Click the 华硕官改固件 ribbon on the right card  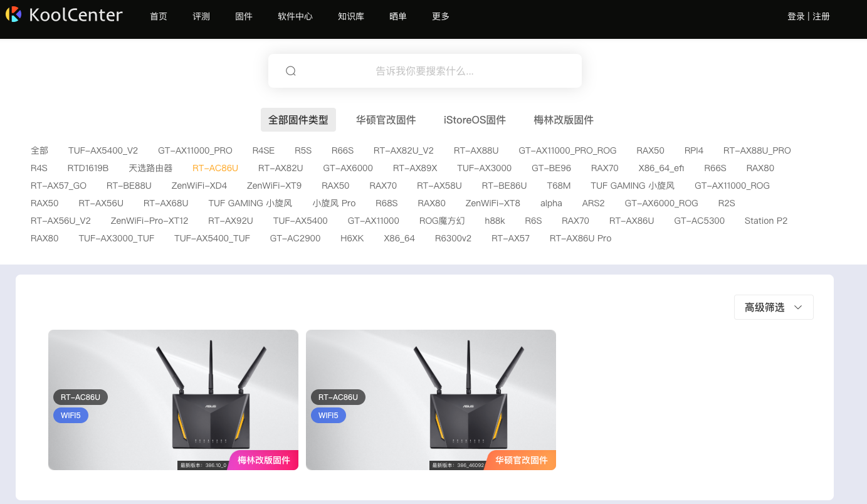(520, 459)
